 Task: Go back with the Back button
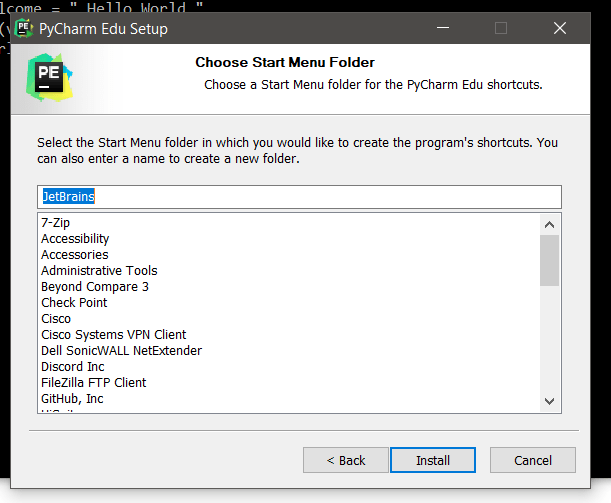346,460
